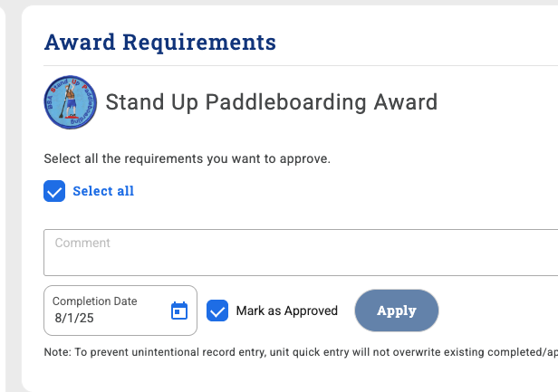Open the calendar date picker icon
The height and width of the screenshot is (392, 558).
pyautogui.click(x=179, y=311)
